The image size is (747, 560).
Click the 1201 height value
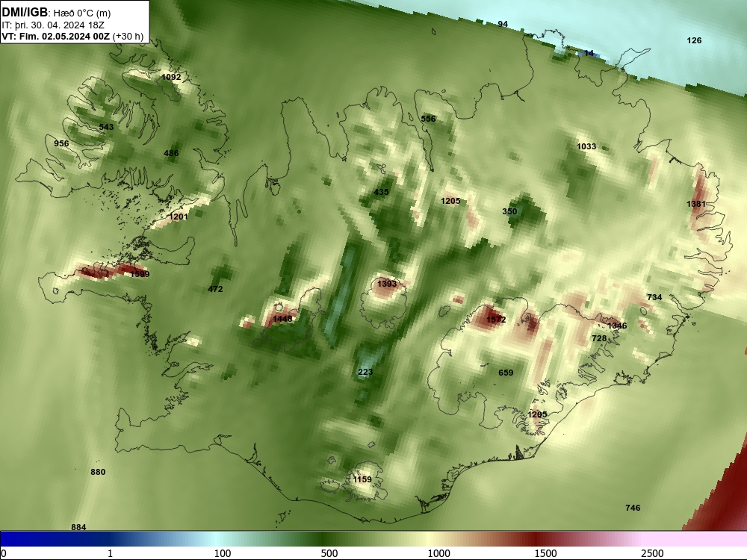pos(179,217)
